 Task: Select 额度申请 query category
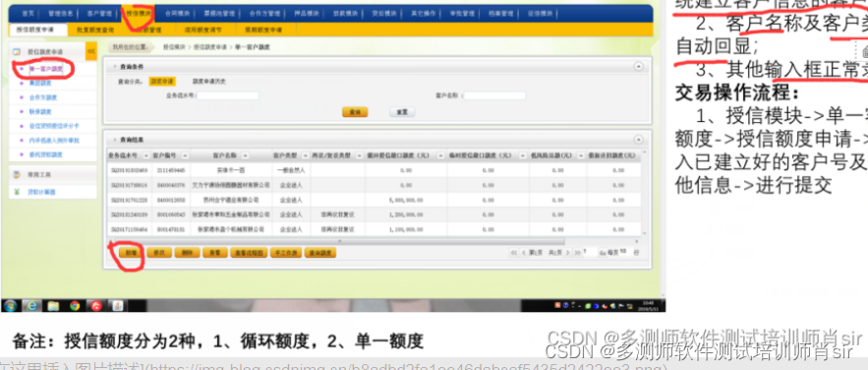(161, 82)
